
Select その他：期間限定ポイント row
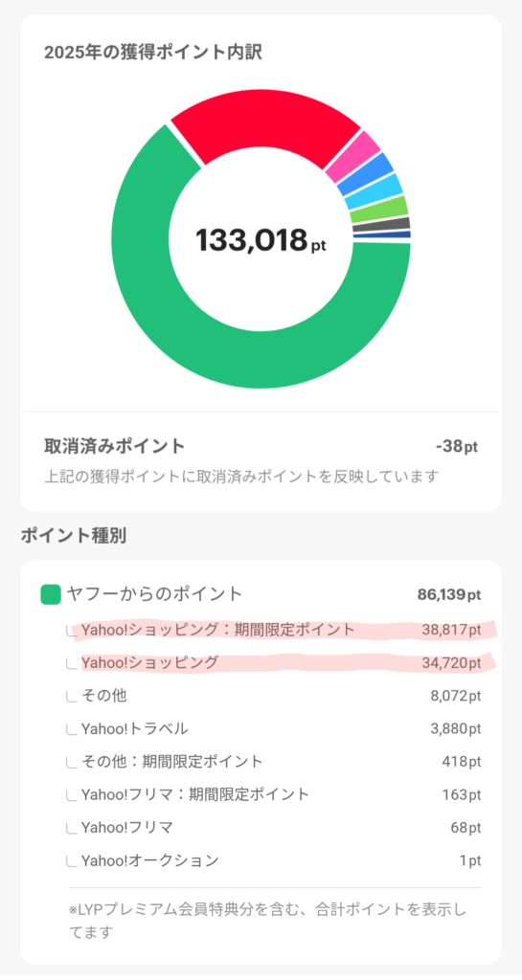[274, 762]
